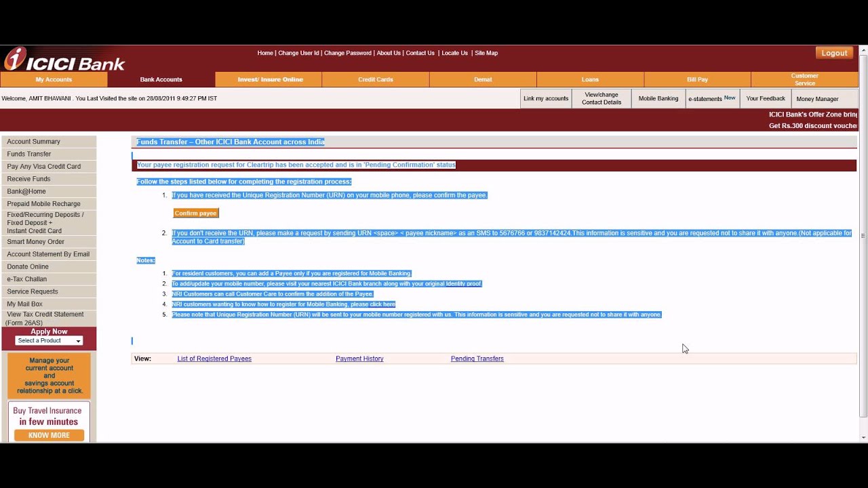The height and width of the screenshot is (488, 868).
Task: Open Fixed/Recurring Deposits sidebar item
Action: point(49,222)
